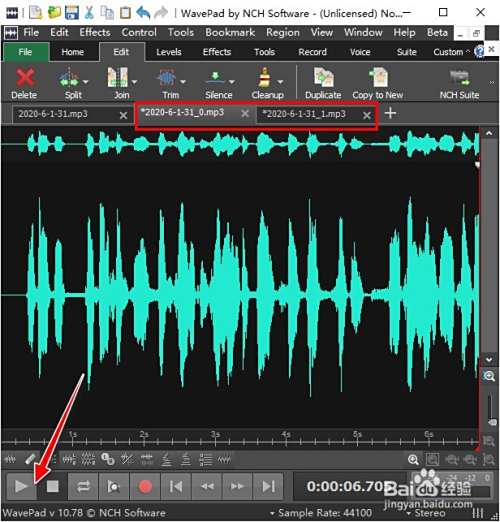Click the Cut scissors icon

89,13
